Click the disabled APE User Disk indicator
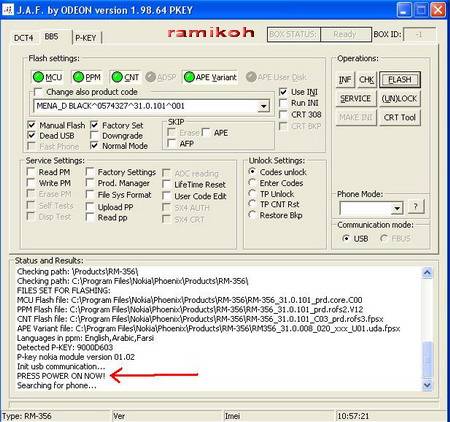This screenshot has height=422, width=450. point(251,77)
